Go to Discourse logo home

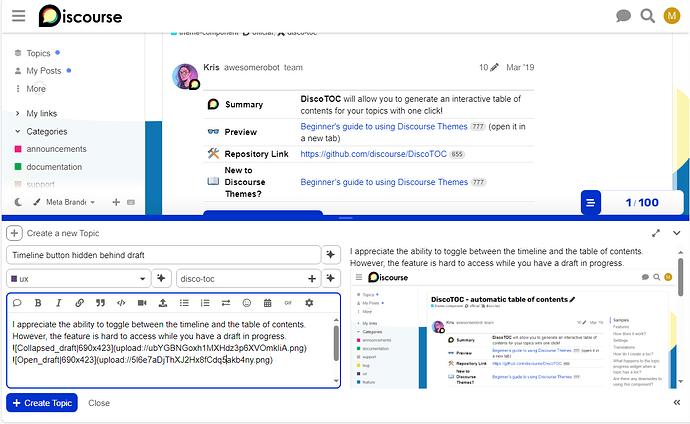[x=80, y=16]
